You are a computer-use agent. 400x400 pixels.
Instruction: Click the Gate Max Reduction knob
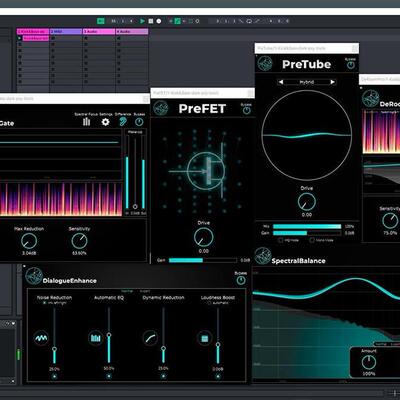point(29,241)
